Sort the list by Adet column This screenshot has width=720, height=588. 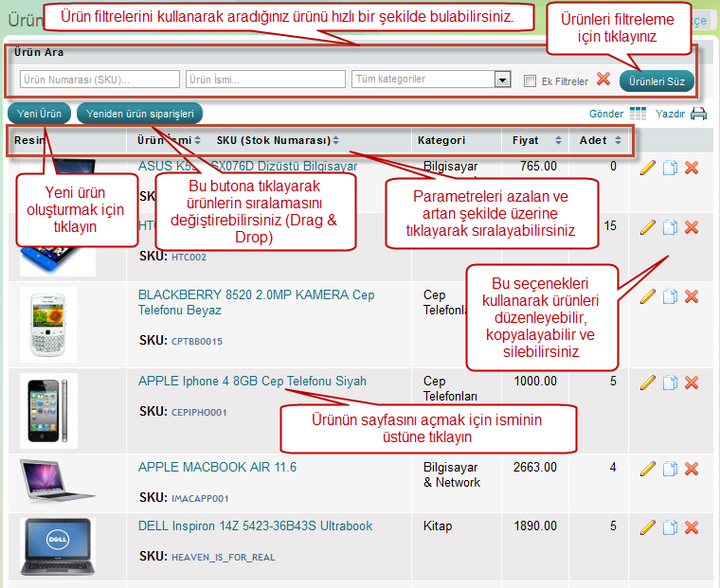point(593,140)
